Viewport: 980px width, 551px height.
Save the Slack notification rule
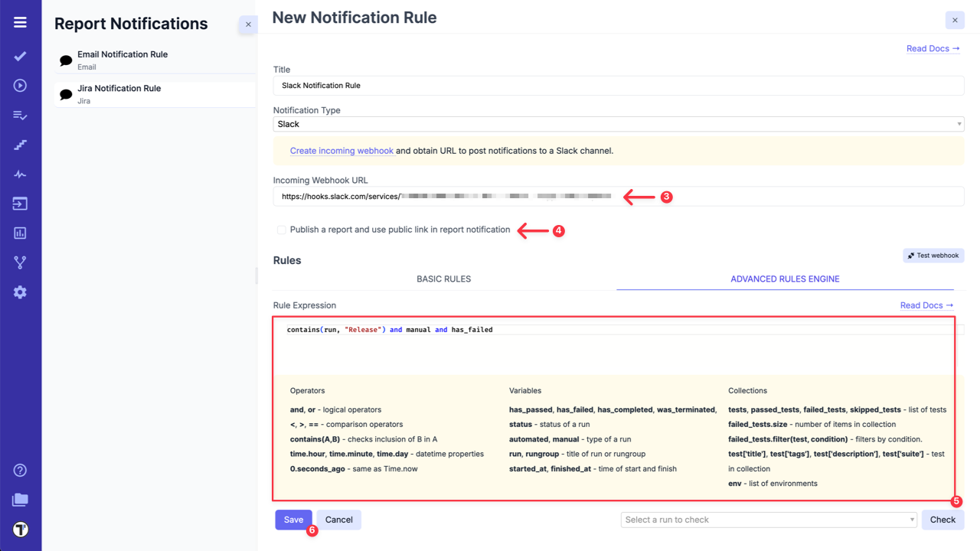pyautogui.click(x=293, y=520)
